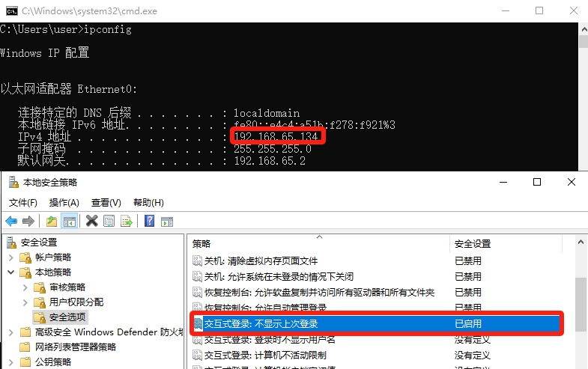
Task: Open the 查看(V) menu
Action: [106, 203]
